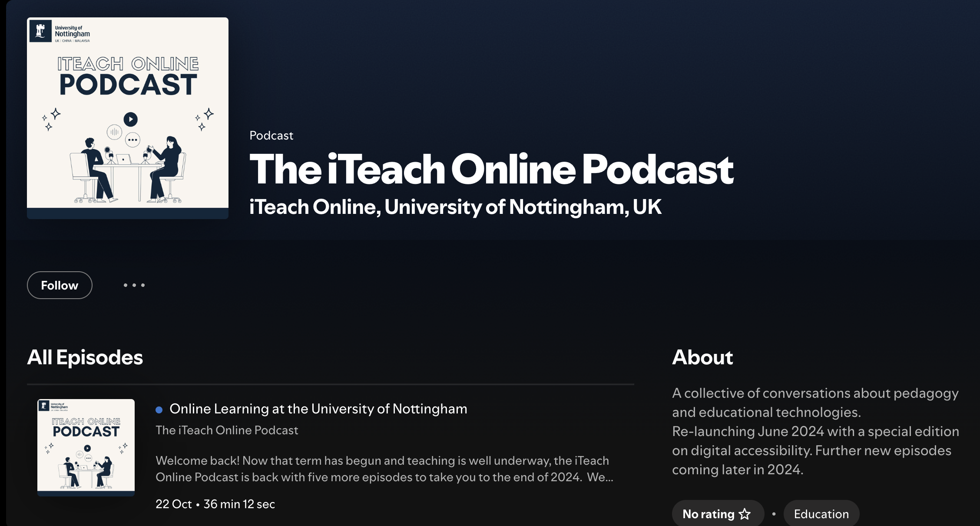Click the About description about pedagogy conversations
Image resolution: width=980 pixels, height=526 pixels.
tap(815, 431)
